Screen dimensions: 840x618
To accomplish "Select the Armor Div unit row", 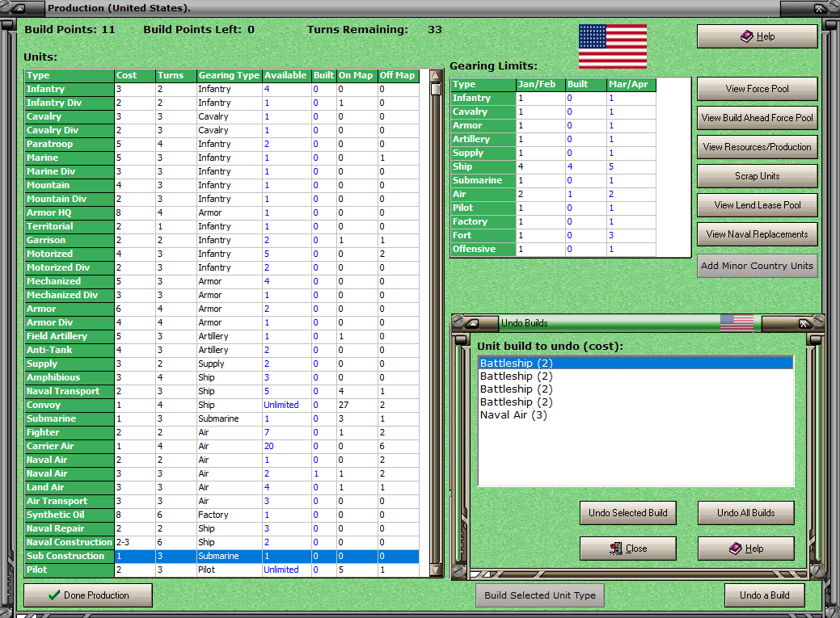I will 222,322.
